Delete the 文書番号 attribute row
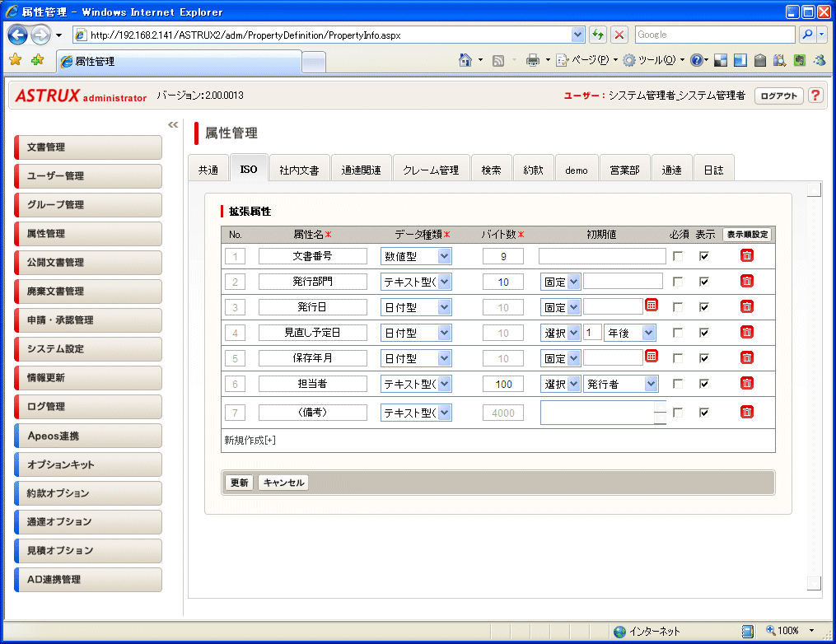This screenshot has height=644, width=836. (x=746, y=256)
